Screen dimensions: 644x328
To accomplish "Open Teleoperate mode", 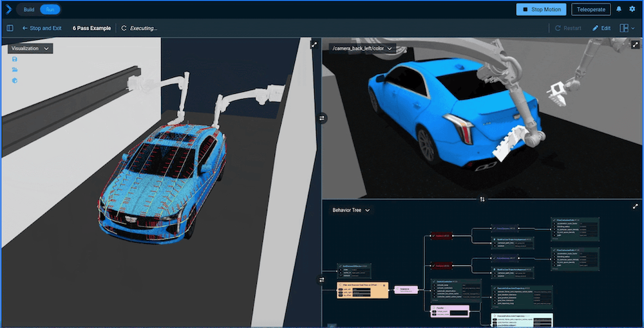I will [591, 9].
